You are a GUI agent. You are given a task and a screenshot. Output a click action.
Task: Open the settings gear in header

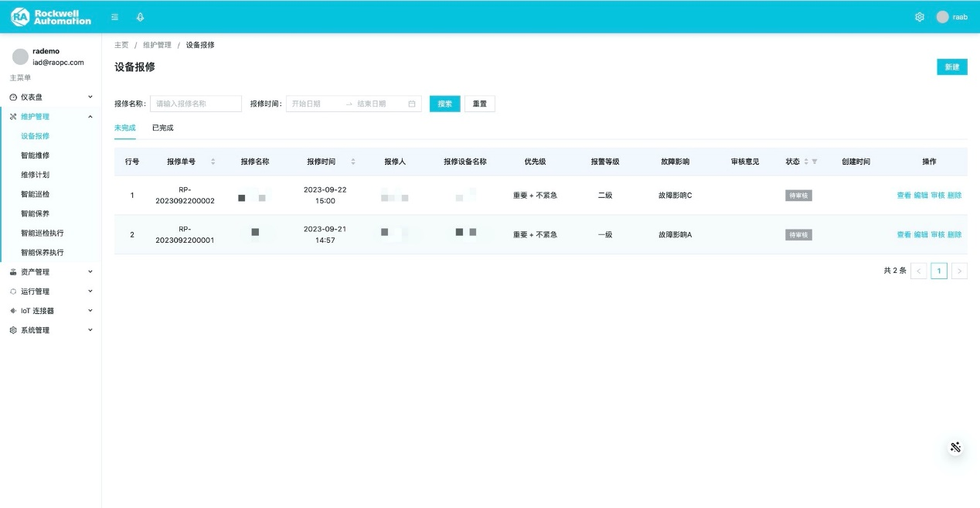[x=920, y=17]
